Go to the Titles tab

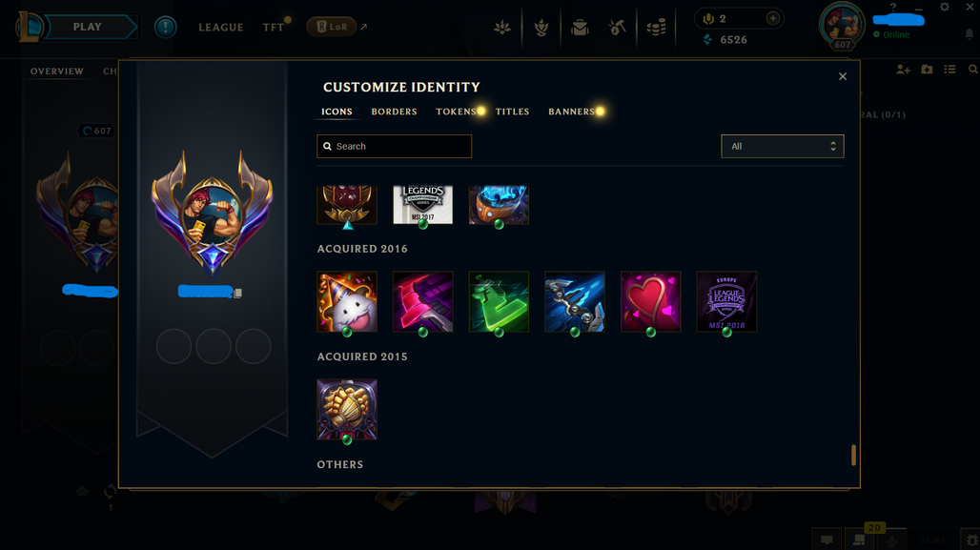(x=512, y=112)
